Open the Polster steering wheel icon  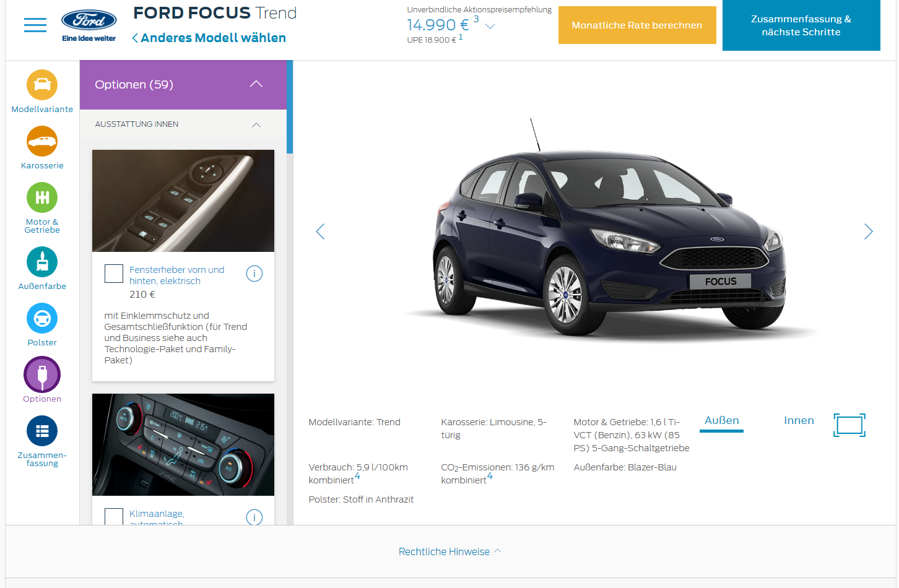42,318
